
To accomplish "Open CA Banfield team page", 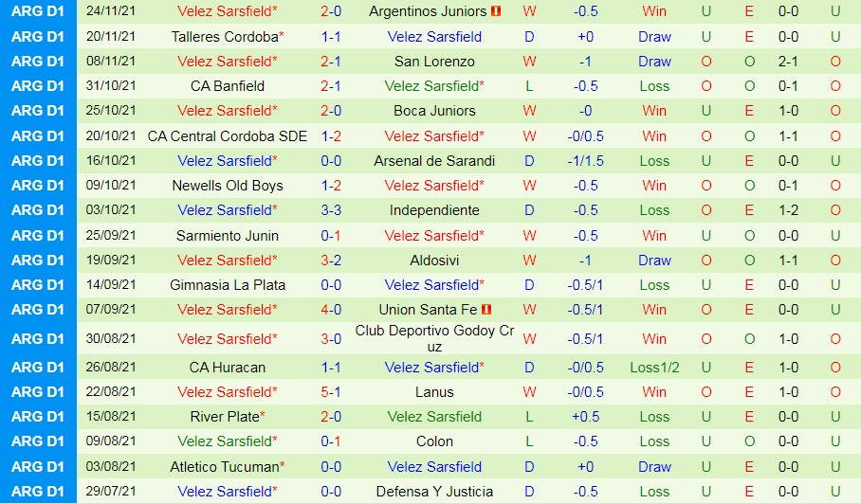I will [227, 86].
